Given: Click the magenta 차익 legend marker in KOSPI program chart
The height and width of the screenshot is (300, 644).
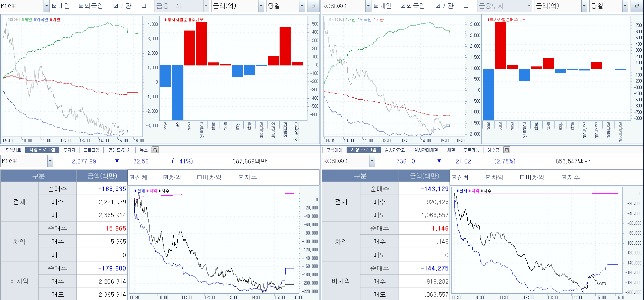Looking at the screenshot, I should click(148, 191).
